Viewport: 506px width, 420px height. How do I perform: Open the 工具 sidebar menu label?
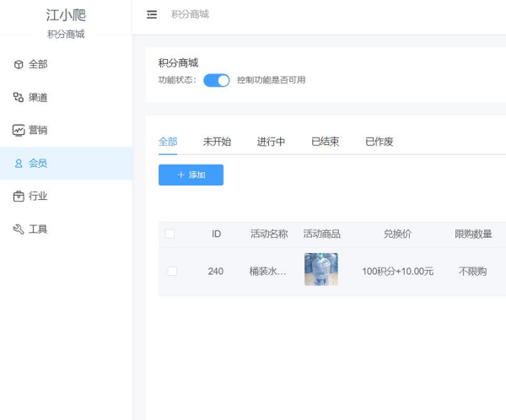(x=38, y=229)
